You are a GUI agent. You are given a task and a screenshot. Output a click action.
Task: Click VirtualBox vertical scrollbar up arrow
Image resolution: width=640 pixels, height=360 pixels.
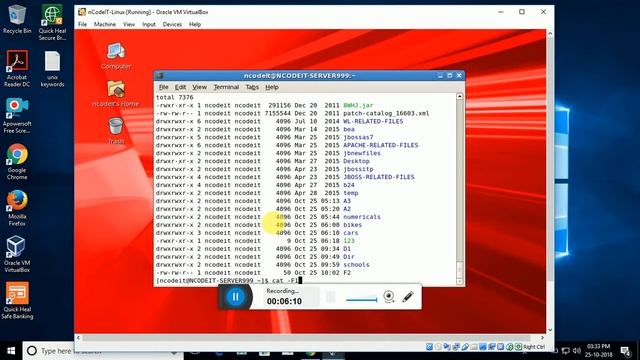click(550, 33)
